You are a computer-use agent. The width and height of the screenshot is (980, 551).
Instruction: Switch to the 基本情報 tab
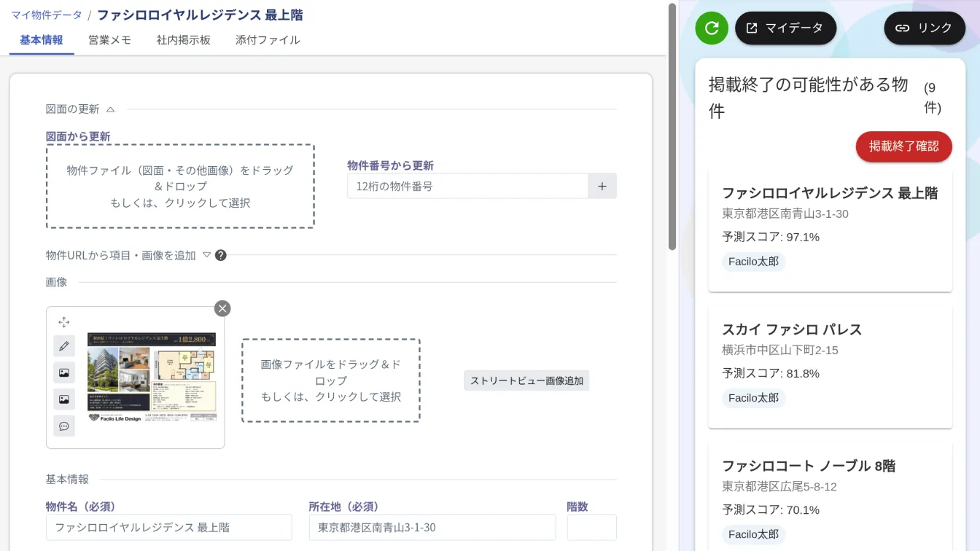(42, 40)
